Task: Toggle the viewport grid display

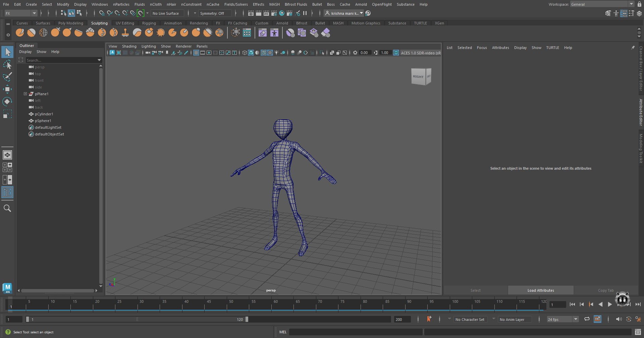Action: [x=196, y=53]
